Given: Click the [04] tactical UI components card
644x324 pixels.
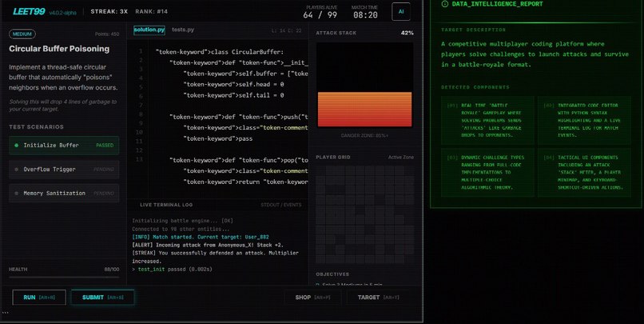Looking at the screenshot, I should click(x=584, y=172).
